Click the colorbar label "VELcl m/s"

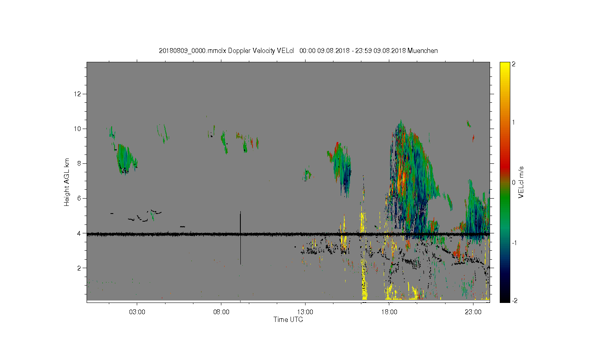tap(521, 182)
